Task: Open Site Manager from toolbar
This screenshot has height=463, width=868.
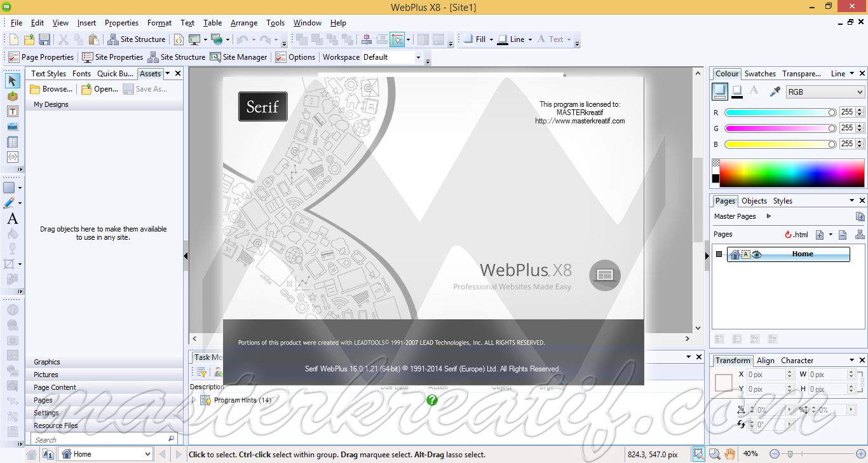Action: 238,57
